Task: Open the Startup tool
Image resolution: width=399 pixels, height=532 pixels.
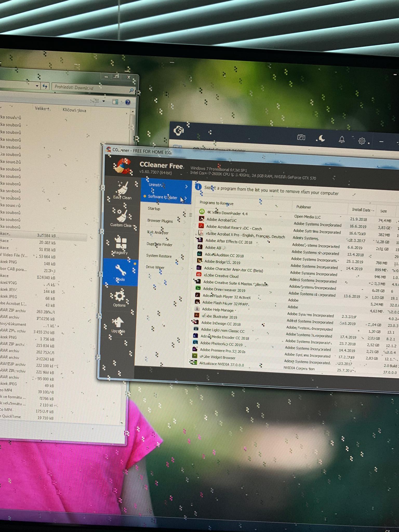Action: point(154,209)
